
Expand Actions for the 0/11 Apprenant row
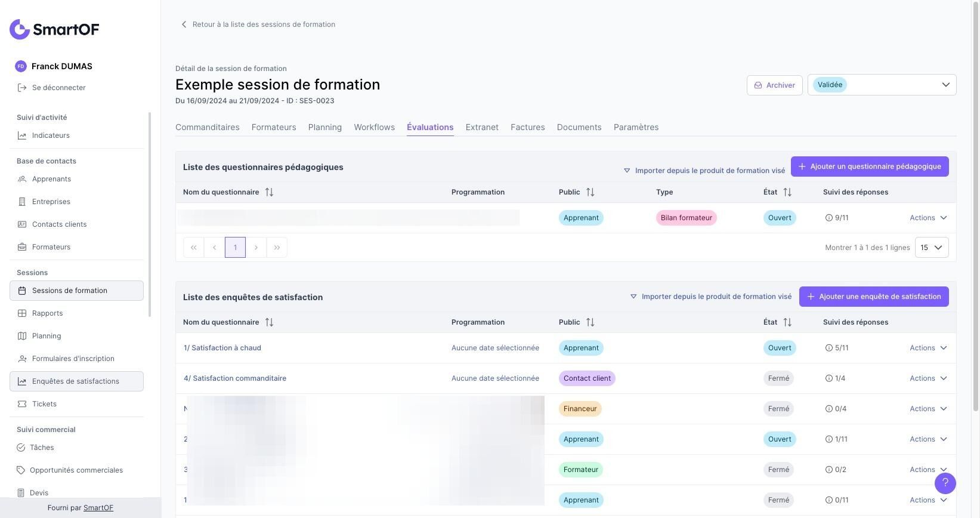point(928,500)
